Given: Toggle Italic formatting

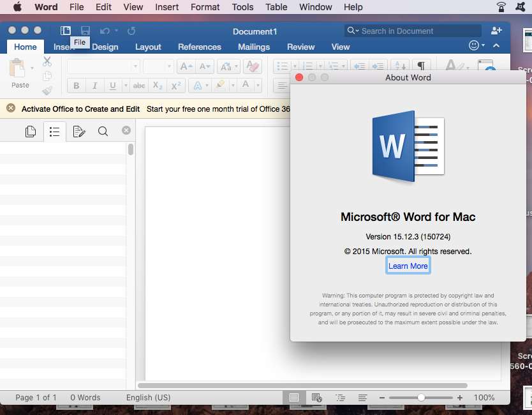Looking at the screenshot, I should coord(94,86).
